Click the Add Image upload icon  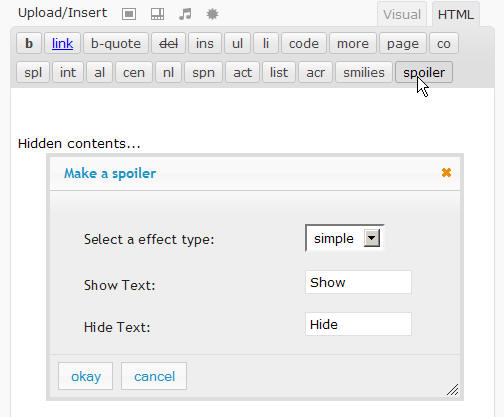[x=129, y=14]
